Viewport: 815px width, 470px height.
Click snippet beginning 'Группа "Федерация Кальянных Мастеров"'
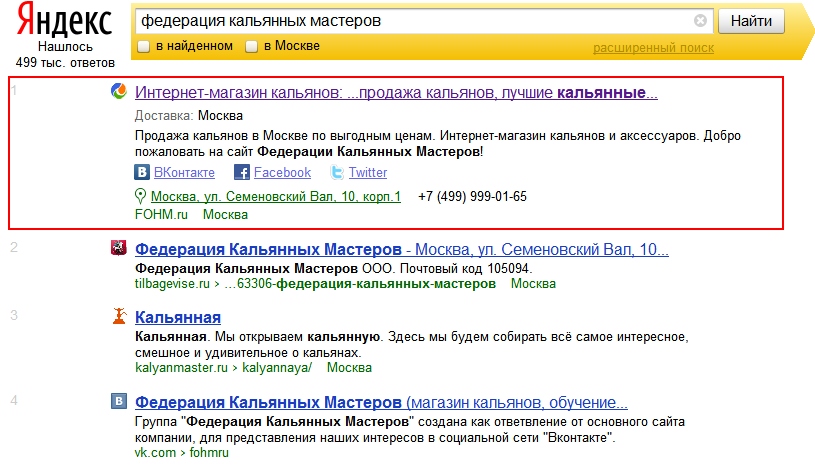tap(410, 429)
